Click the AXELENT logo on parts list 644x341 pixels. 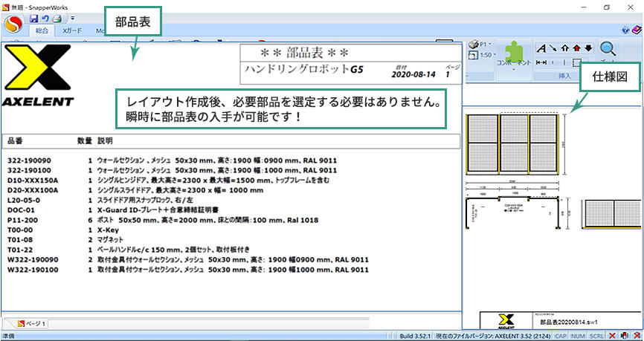(x=38, y=76)
